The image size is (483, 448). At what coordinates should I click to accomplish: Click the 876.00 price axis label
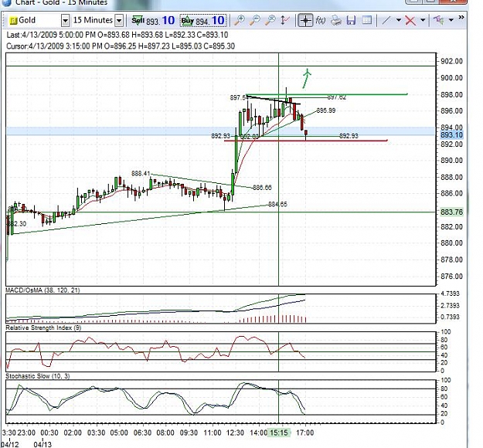pos(451,277)
